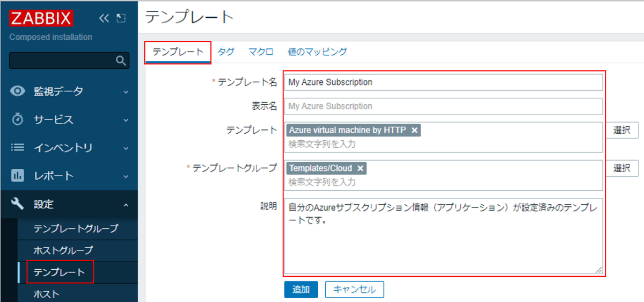Viewport: 644px width, 302px height.
Task: Click the キャンセル button
Action: [x=354, y=289]
